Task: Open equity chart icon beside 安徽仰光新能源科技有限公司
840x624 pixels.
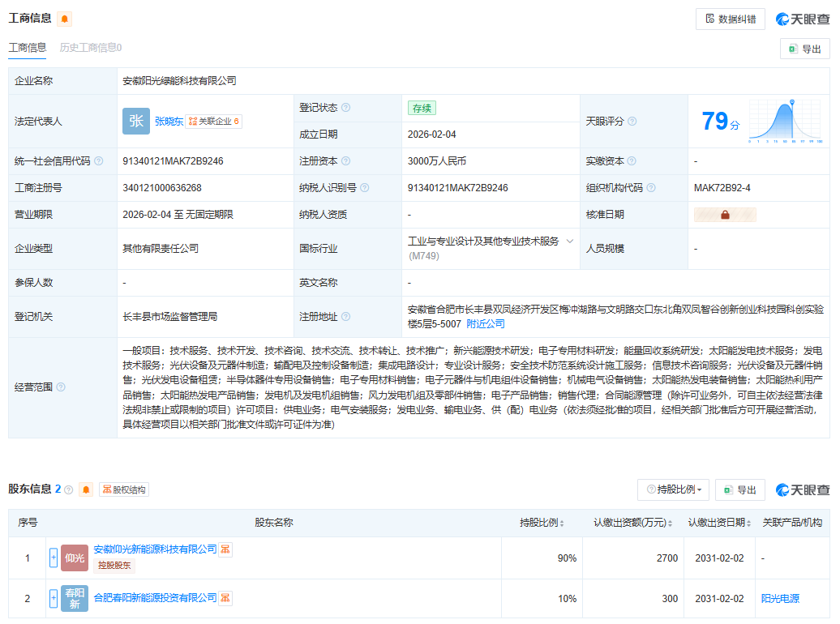Action: coord(226,549)
